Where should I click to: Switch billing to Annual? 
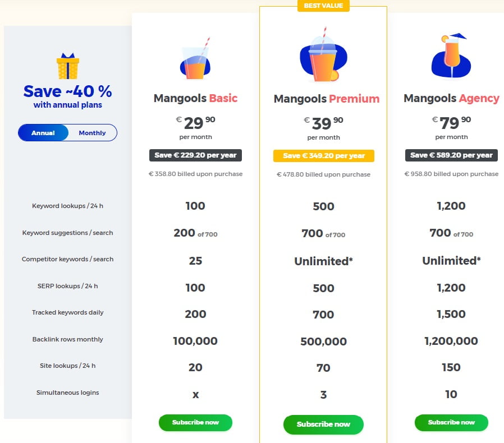(43, 133)
